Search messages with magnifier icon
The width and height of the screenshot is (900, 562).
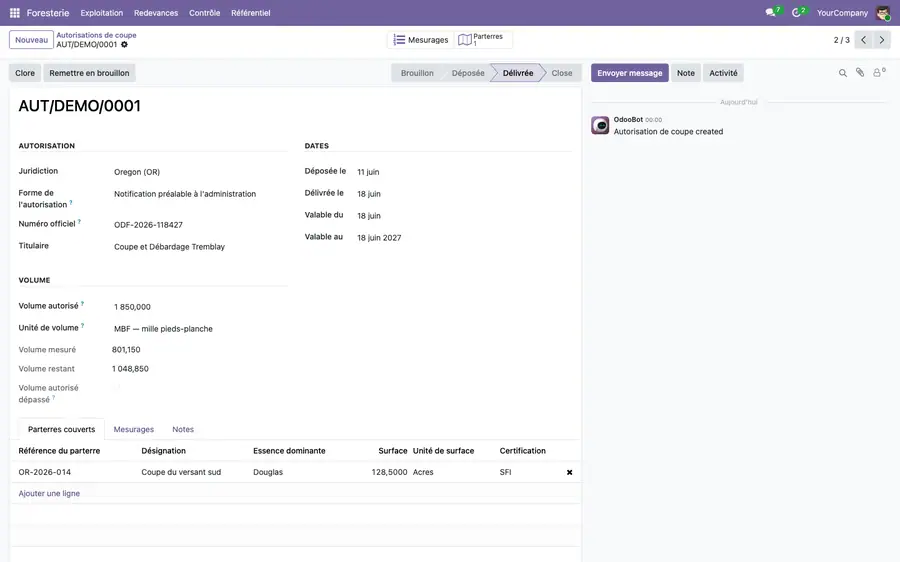point(843,73)
